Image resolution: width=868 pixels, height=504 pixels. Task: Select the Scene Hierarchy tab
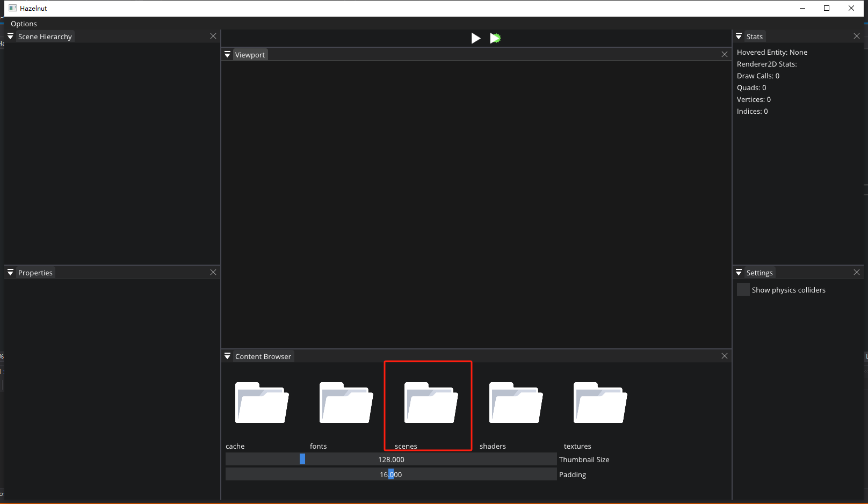(x=45, y=36)
